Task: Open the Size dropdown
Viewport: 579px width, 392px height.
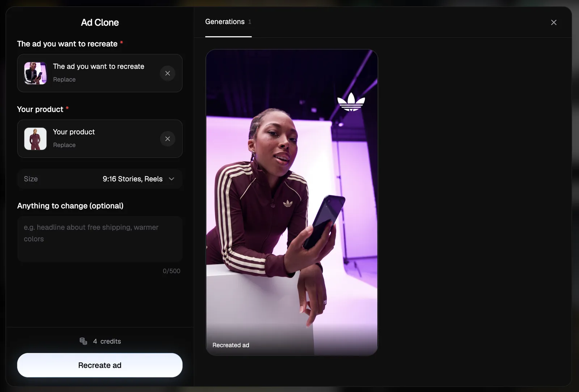Action: [100, 179]
